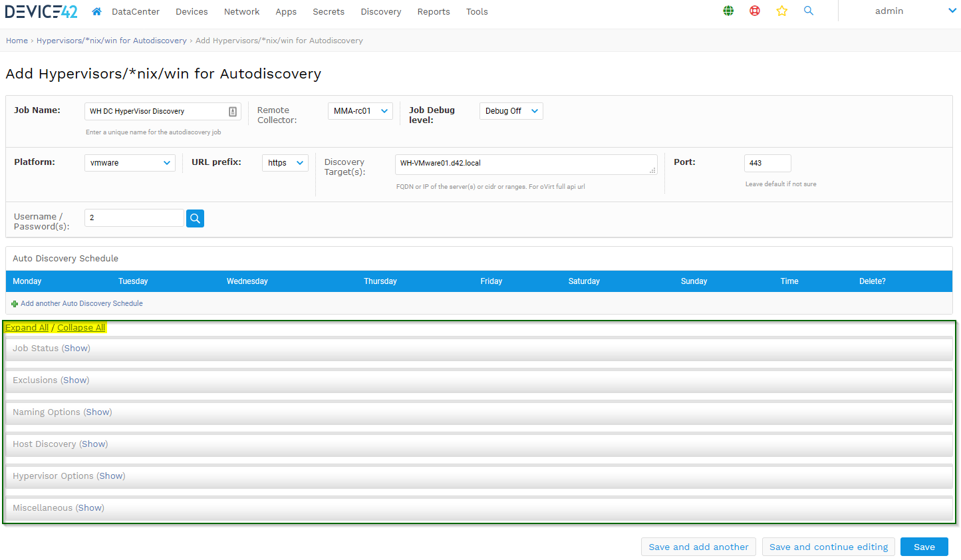Select the URL prefix dropdown

pos(285,162)
